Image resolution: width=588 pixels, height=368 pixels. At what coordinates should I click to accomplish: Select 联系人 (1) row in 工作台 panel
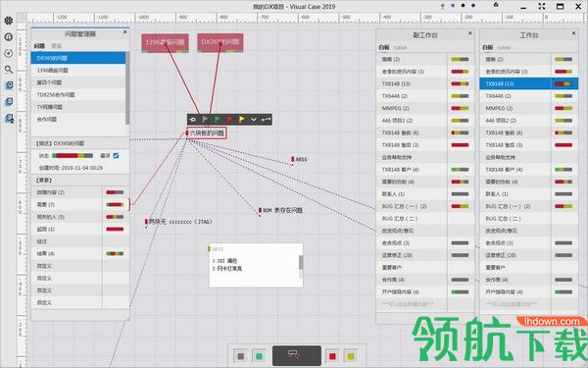[x=529, y=193]
